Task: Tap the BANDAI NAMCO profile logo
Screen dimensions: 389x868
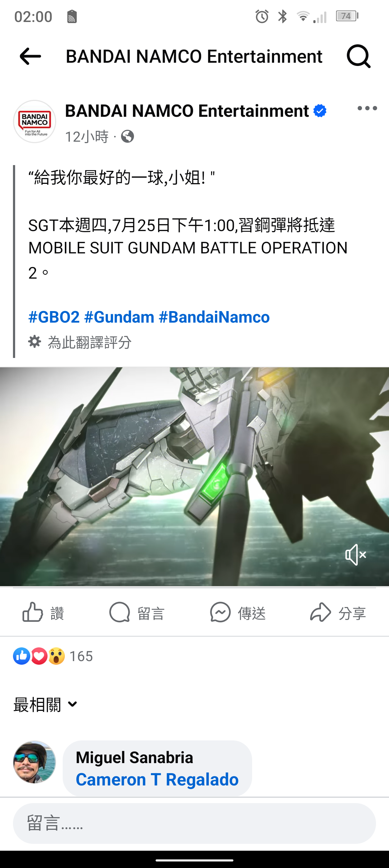Action: [x=35, y=121]
